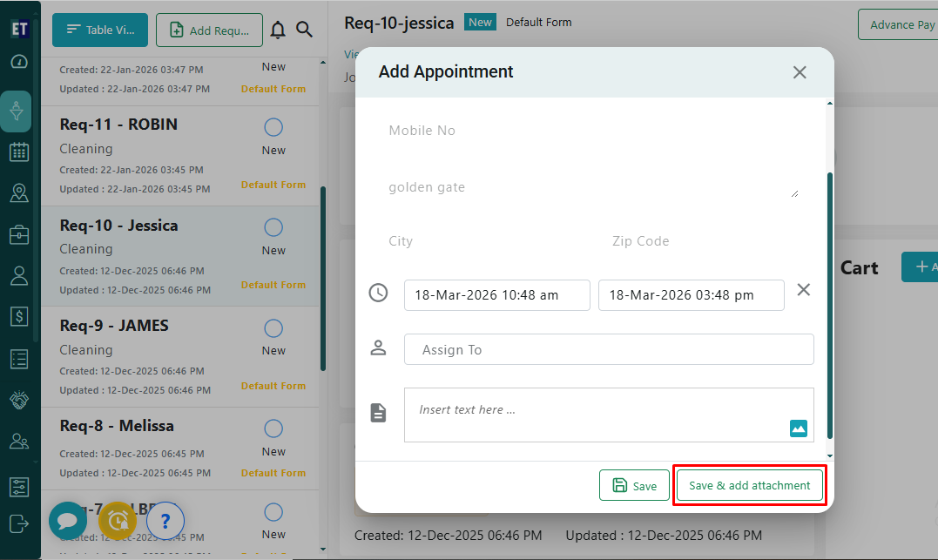
Task: Select the Req-11 ROBIN status circle
Action: pyautogui.click(x=273, y=128)
